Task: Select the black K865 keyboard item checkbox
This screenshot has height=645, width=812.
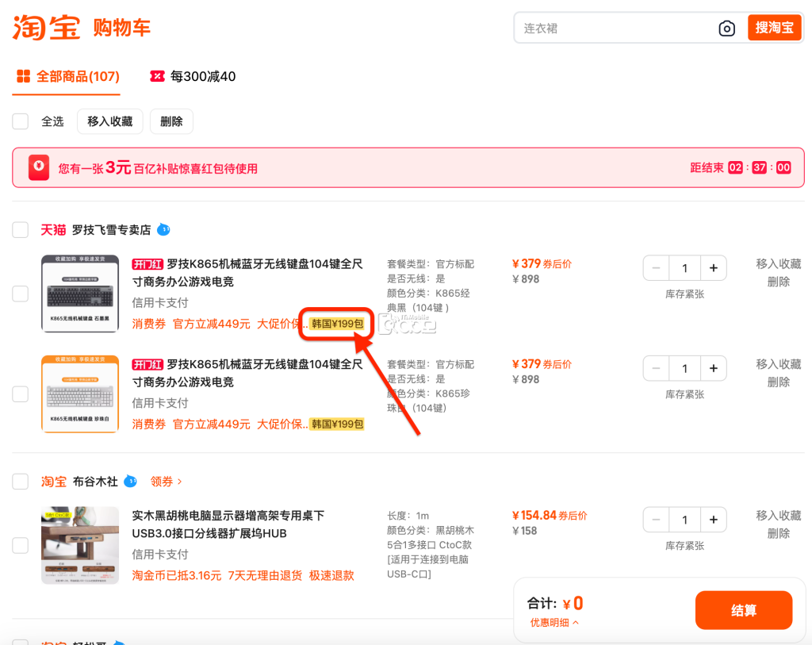Action: [20, 294]
